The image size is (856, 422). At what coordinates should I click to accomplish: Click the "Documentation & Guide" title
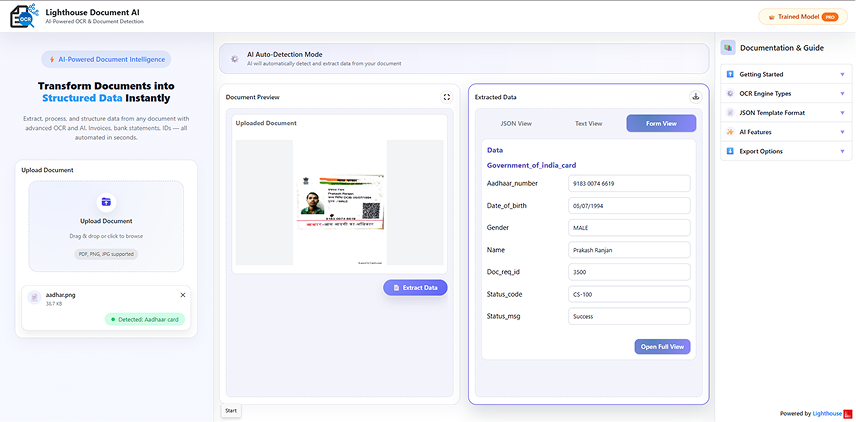[782, 48]
